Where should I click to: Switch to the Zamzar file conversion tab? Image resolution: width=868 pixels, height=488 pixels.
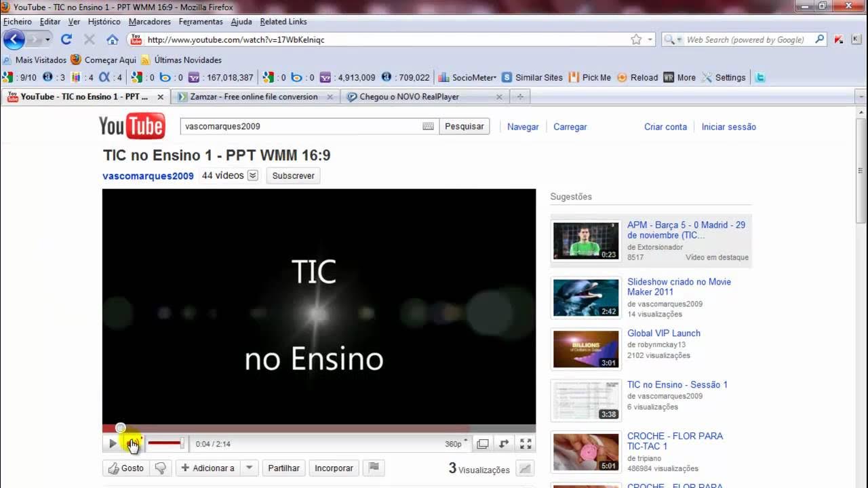click(x=254, y=97)
